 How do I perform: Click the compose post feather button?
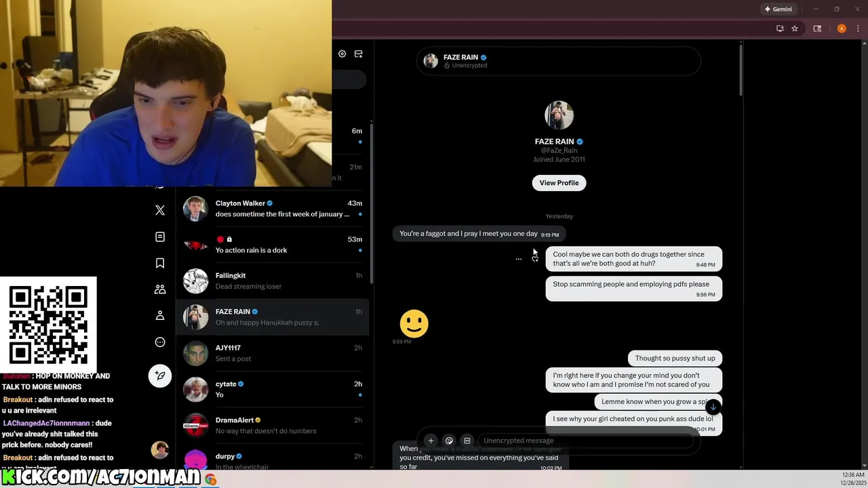click(160, 375)
